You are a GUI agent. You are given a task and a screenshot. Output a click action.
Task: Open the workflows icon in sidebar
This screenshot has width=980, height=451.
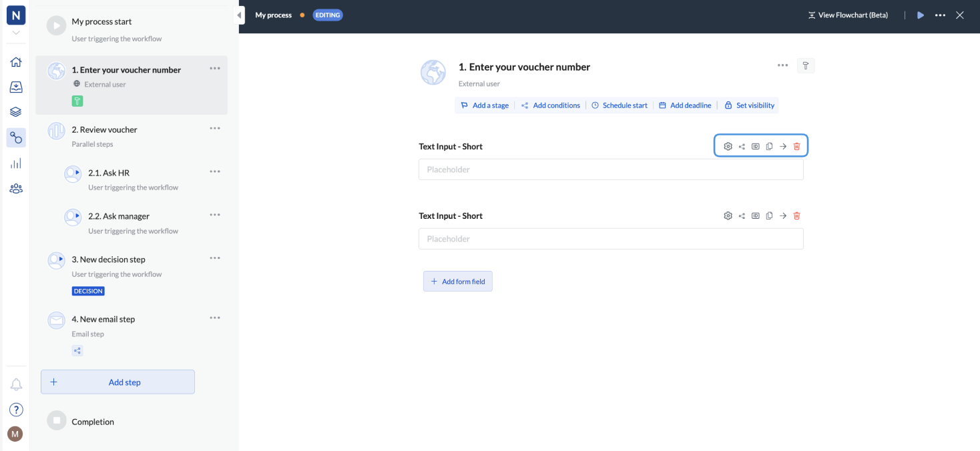tap(16, 137)
